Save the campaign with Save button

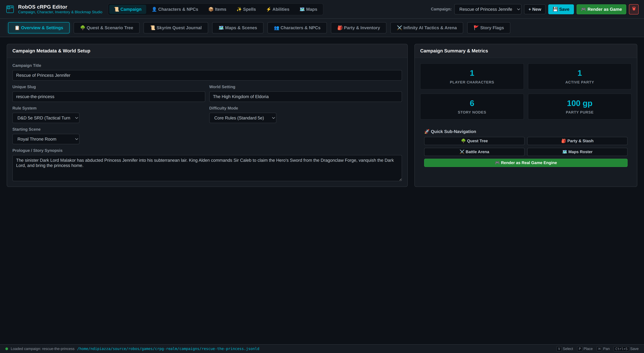tap(561, 9)
